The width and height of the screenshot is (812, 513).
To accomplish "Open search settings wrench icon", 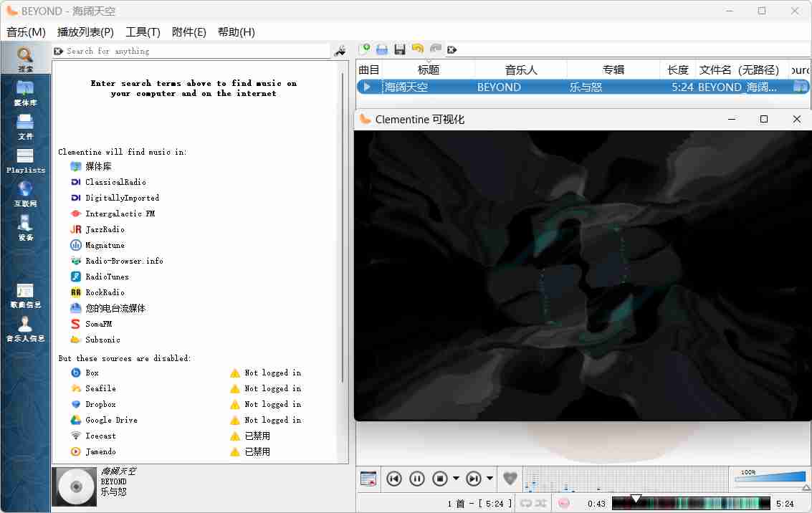I will point(340,51).
